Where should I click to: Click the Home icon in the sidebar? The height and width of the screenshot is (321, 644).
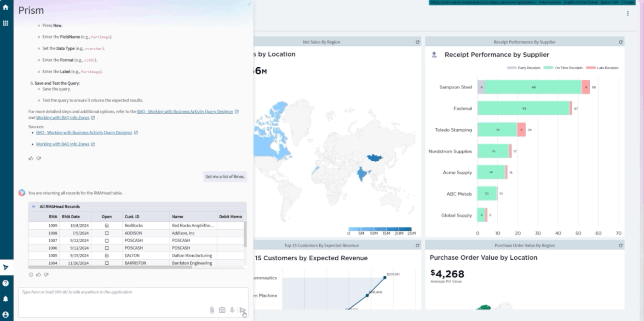click(x=6, y=8)
